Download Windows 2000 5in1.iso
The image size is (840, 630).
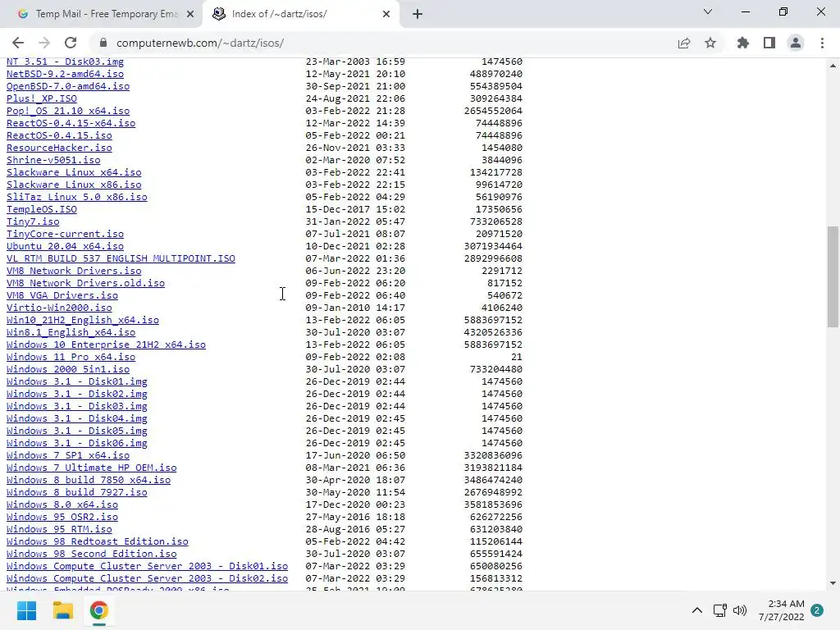coord(68,370)
